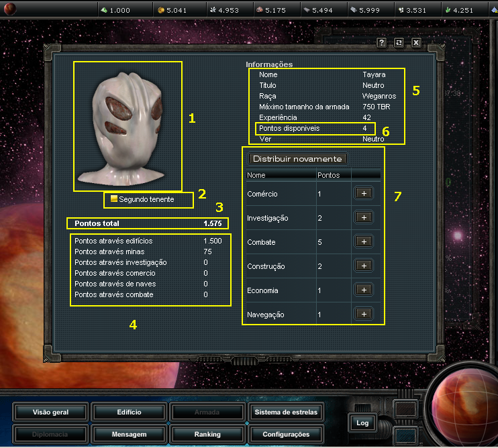The width and height of the screenshot is (498, 448).
Task: Increase Combate skill with plus button
Action: (x=363, y=241)
